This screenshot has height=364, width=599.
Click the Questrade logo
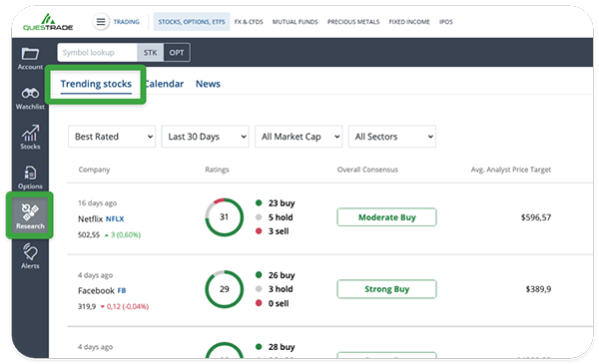pyautogui.click(x=48, y=22)
